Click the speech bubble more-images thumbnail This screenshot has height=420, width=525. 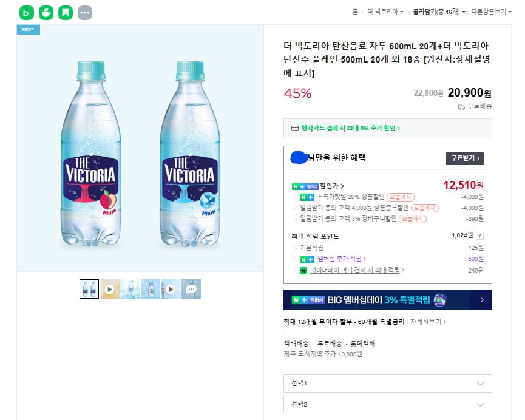pyautogui.click(x=191, y=289)
